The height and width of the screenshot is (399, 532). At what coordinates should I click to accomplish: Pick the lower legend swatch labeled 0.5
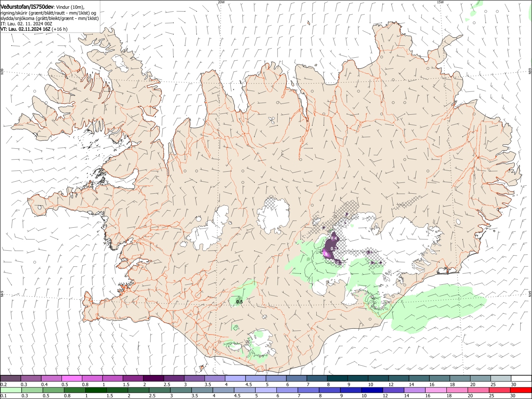click(54, 390)
